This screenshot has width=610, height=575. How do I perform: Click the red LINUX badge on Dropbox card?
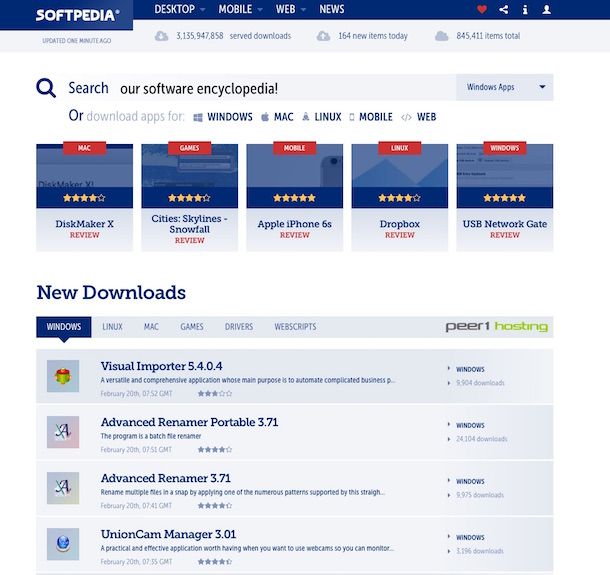coord(400,148)
